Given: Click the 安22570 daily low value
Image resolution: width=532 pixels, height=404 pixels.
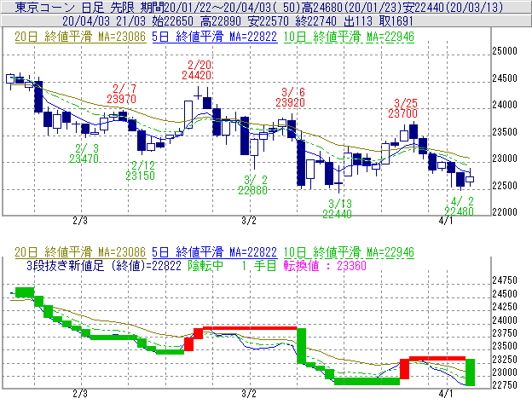Looking at the screenshot, I should point(269,21).
